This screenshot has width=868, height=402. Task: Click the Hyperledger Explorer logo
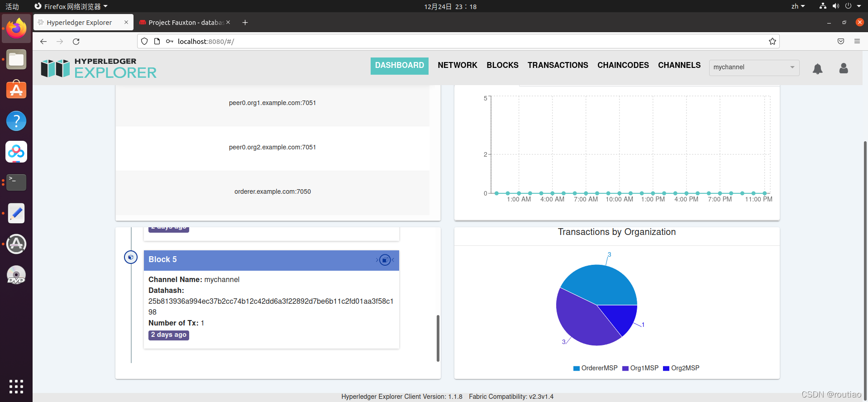click(99, 68)
